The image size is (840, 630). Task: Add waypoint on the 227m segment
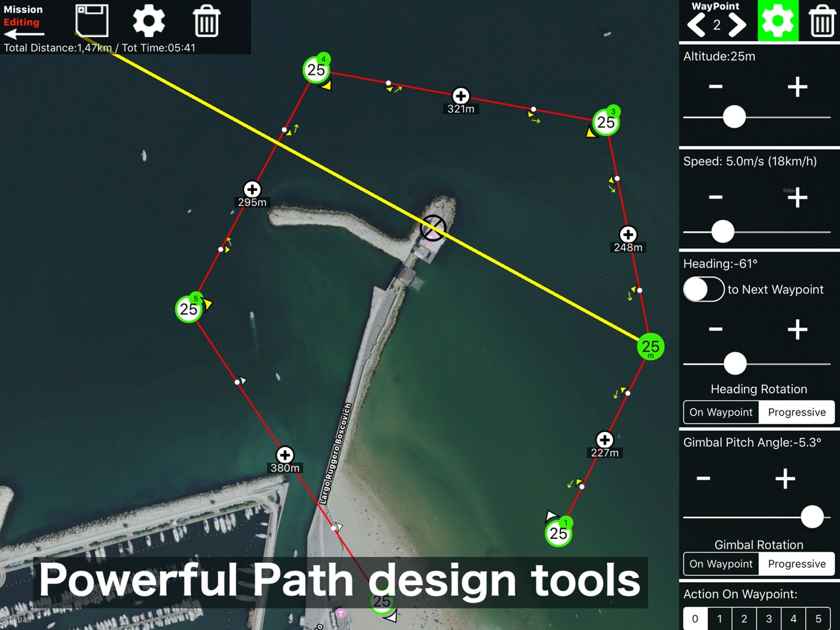[x=604, y=440]
